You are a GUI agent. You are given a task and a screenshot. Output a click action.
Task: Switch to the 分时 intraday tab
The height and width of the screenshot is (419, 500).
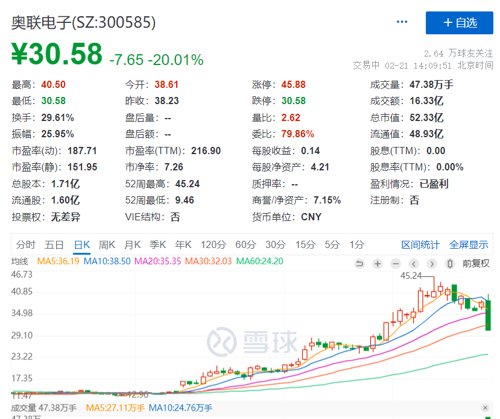click(26, 245)
